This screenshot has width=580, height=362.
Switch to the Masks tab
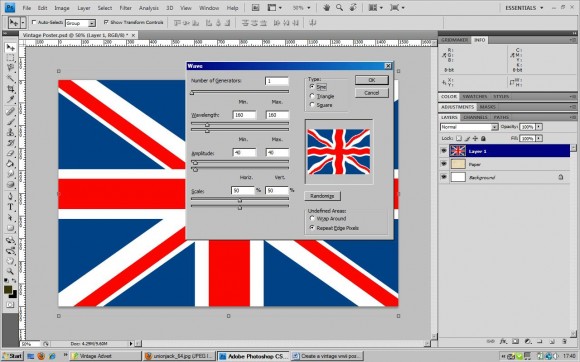tap(488, 107)
